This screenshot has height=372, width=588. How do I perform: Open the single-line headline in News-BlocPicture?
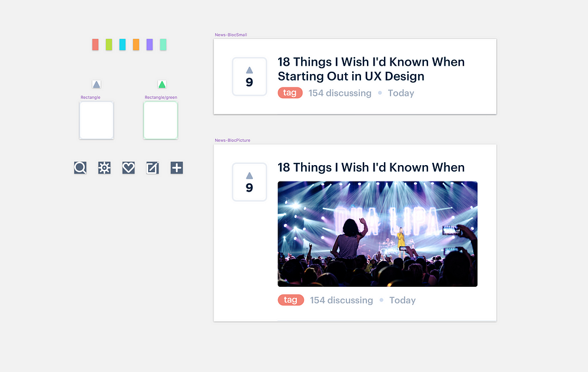(371, 167)
